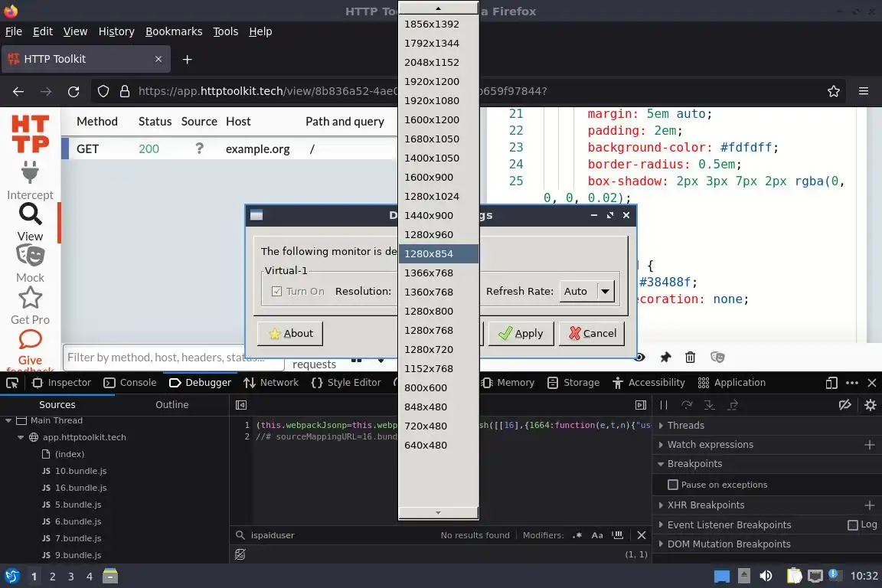
Task: Go back to previous page
Action: 18,91
